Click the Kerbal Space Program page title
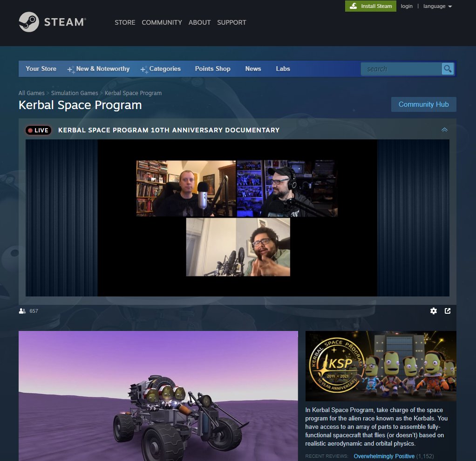This screenshot has width=476, height=461. [x=80, y=105]
